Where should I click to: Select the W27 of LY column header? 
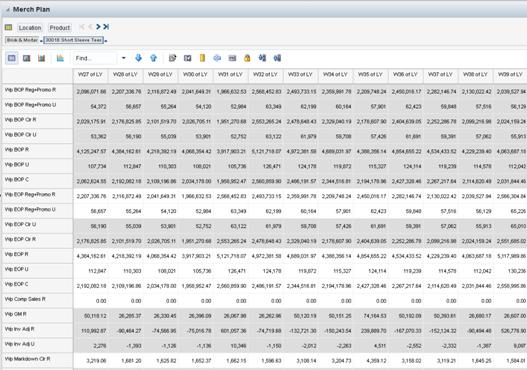(90, 75)
